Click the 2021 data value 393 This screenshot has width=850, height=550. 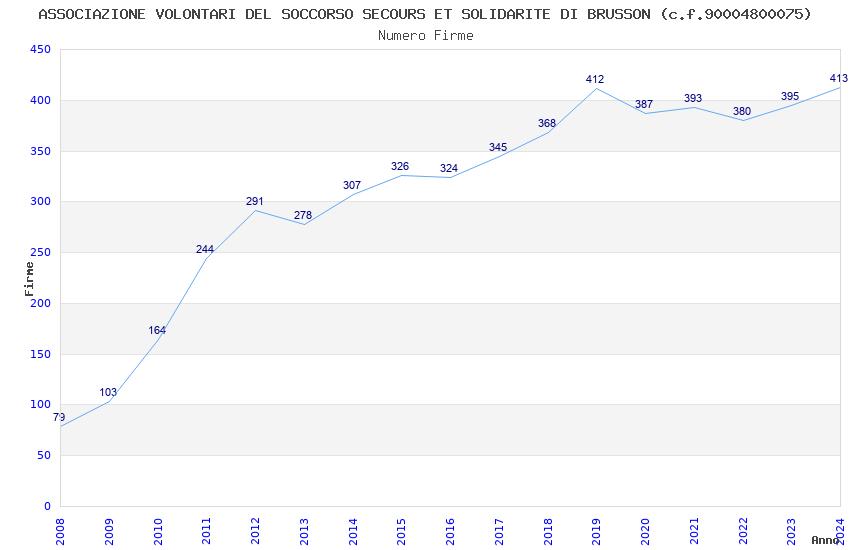click(693, 98)
